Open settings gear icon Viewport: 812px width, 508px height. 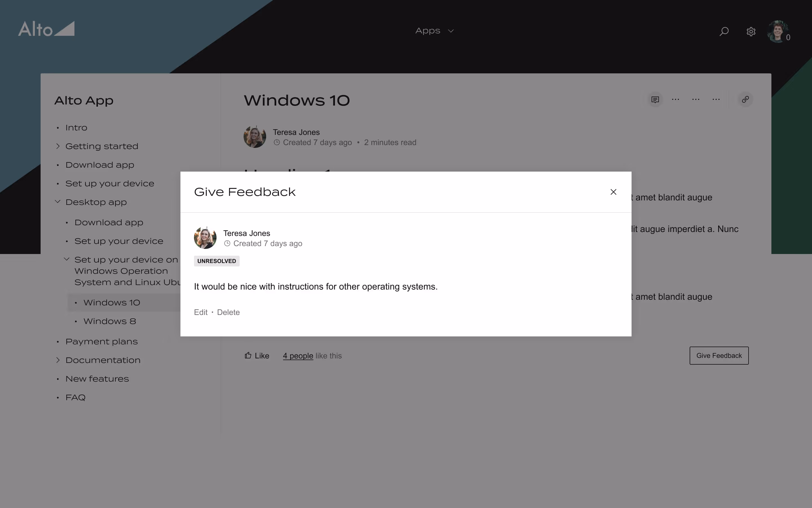(x=751, y=31)
